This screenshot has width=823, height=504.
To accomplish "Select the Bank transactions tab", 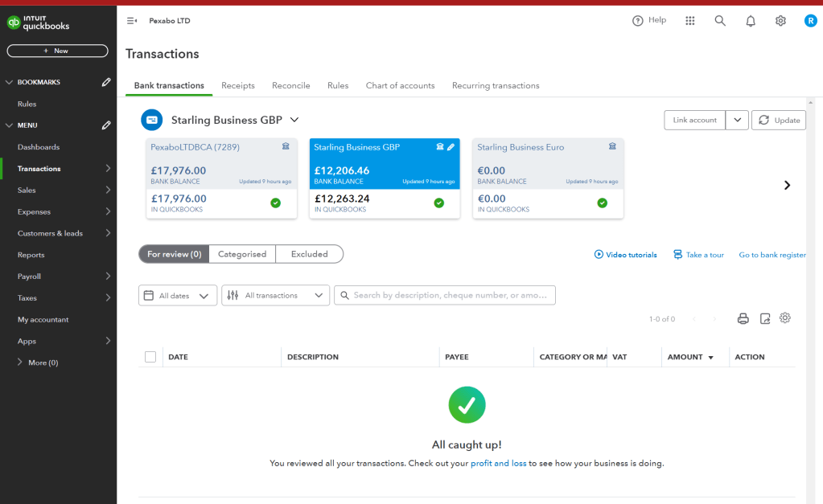I will click(x=169, y=85).
